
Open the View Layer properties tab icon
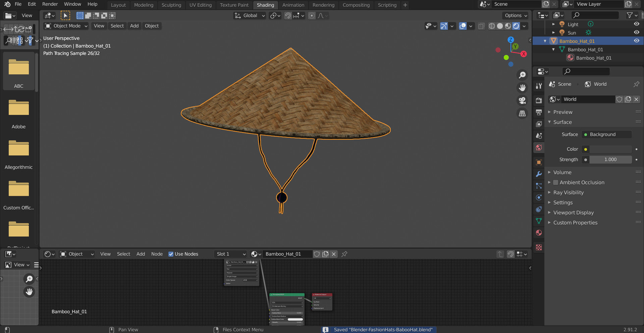coord(539,124)
